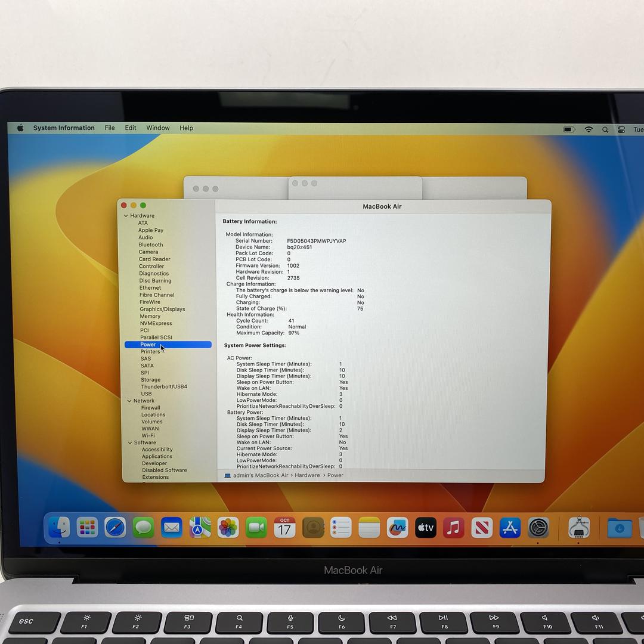This screenshot has height=644, width=644.
Task: Open the Help menu
Action: (186, 128)
